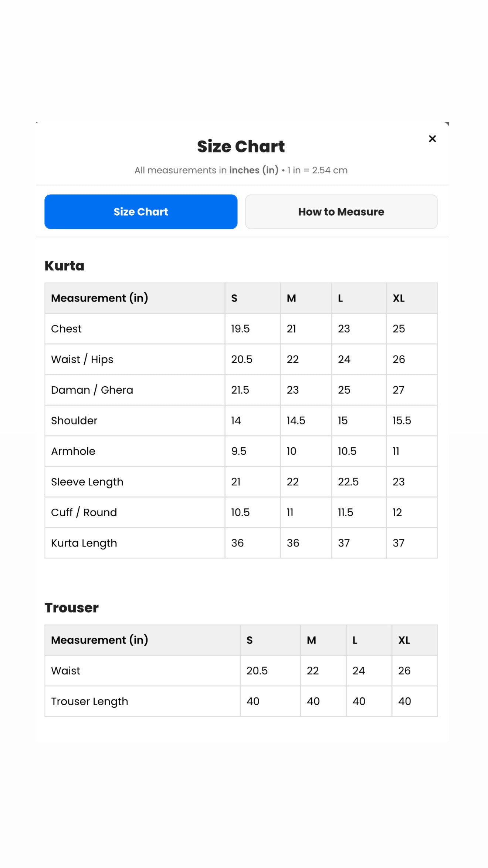Click the Kurta table L column header
Screen dimensions: 488x868
[x=340, y=298]
